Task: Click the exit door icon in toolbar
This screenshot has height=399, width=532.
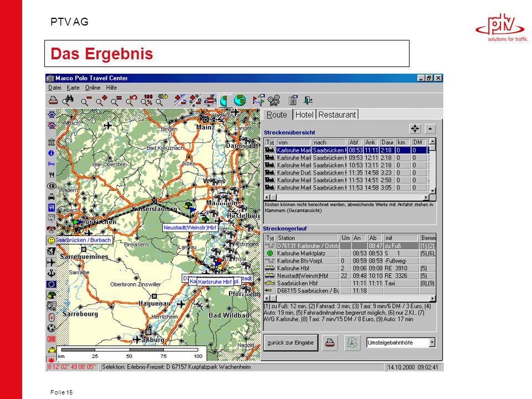Action: 308,100
